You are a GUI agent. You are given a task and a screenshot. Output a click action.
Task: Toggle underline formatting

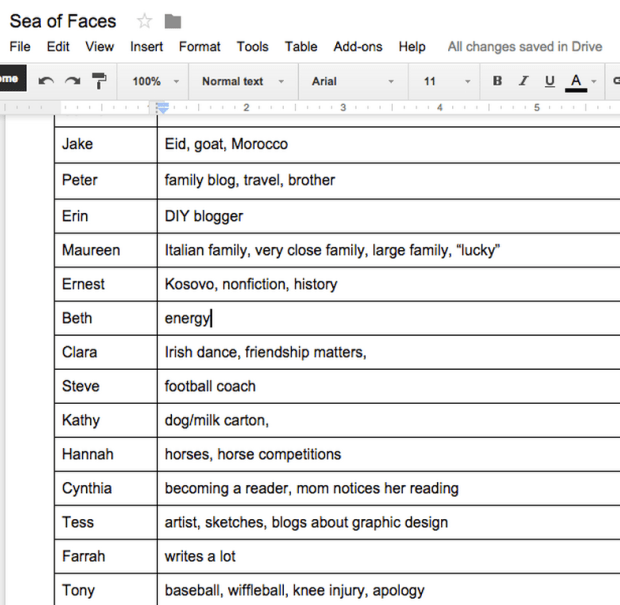click(549, 82)
